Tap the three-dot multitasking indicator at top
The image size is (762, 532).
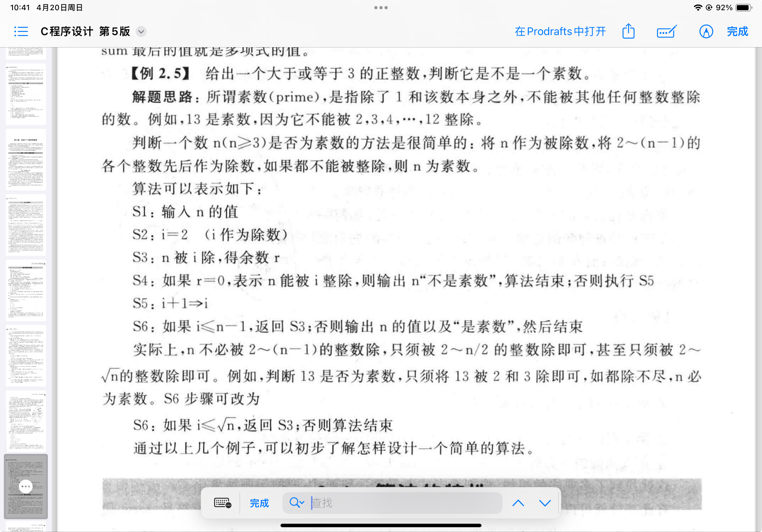point(381,7)
